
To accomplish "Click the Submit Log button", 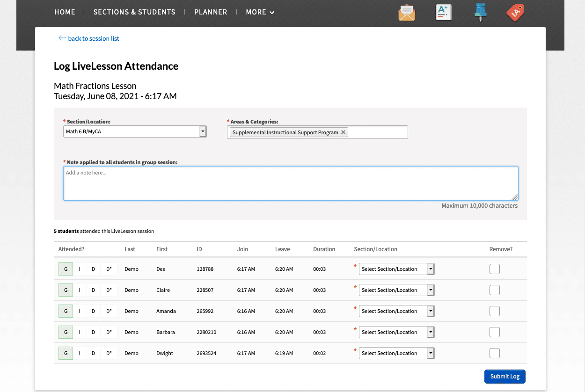I will click(x=505, y=377).
